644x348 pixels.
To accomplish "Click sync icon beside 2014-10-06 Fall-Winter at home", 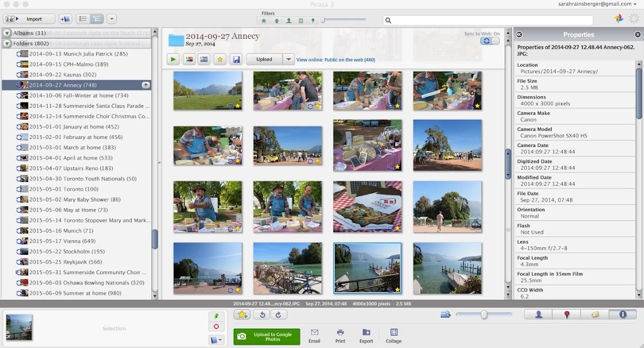I will [x=18, y=95].
